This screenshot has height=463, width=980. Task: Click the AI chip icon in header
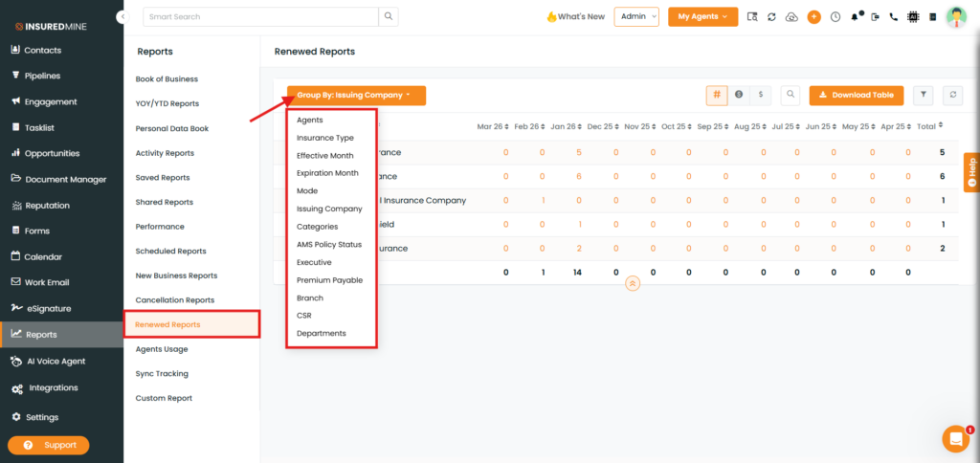pyautogui.click(x=913, y=16)
